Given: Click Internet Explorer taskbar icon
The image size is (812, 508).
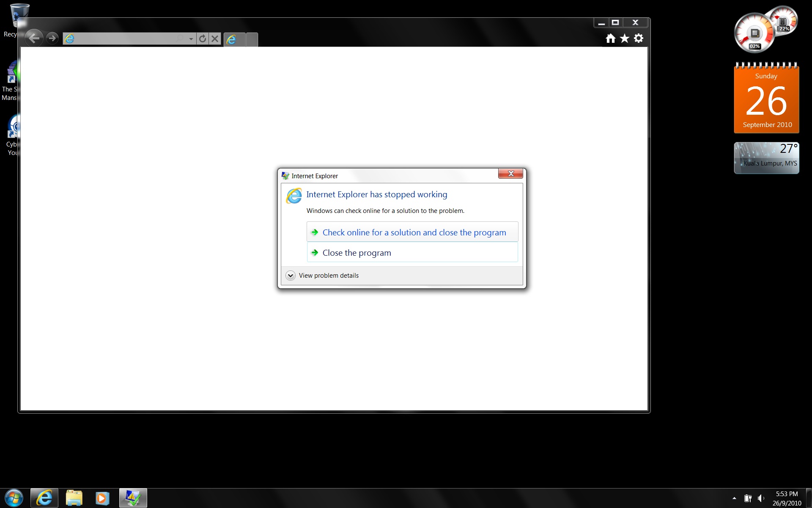Looking at the screenshot, I should point(44,498).
